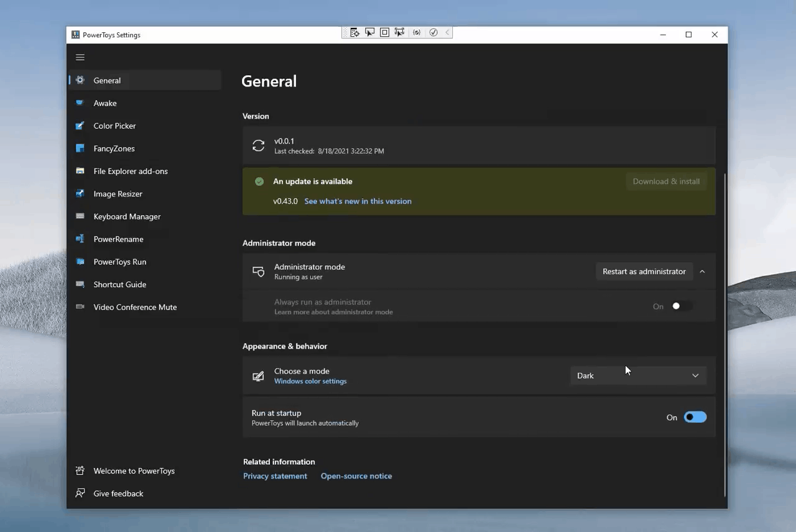
Task: Click the Welcome to PowerToys icon
Action: (80, 470)
